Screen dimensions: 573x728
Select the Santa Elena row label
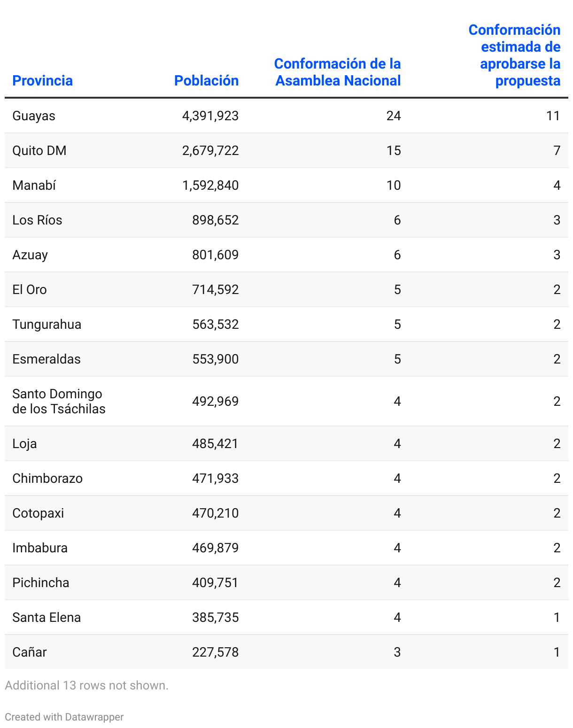coord(46,618)
